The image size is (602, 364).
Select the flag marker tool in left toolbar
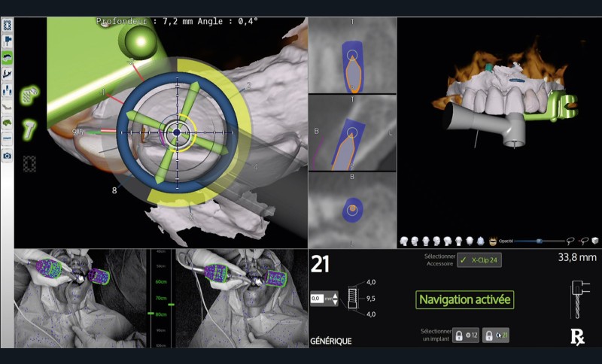(x=7, y=41)
